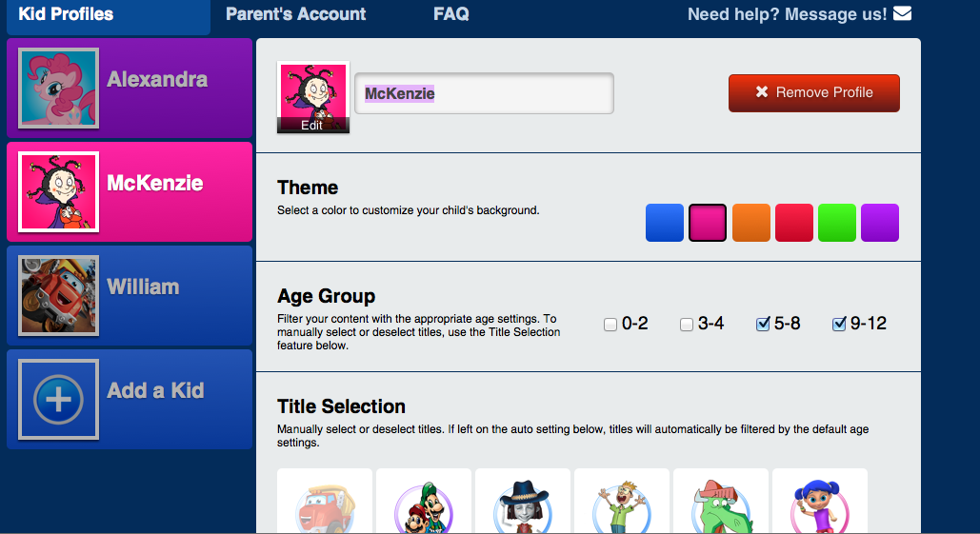Select the cowboy hat character title
The image size is (980, 534).
[523, 504]
